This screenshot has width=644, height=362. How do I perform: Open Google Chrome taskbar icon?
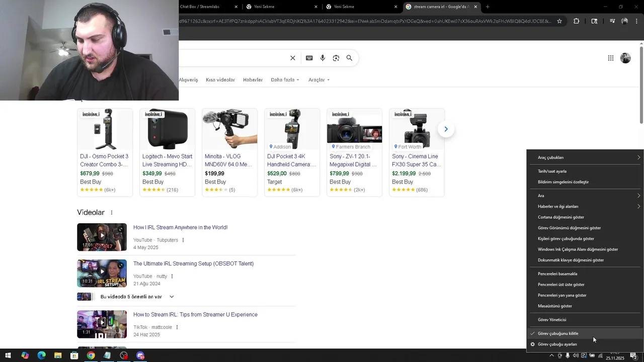tap(91, 355)
